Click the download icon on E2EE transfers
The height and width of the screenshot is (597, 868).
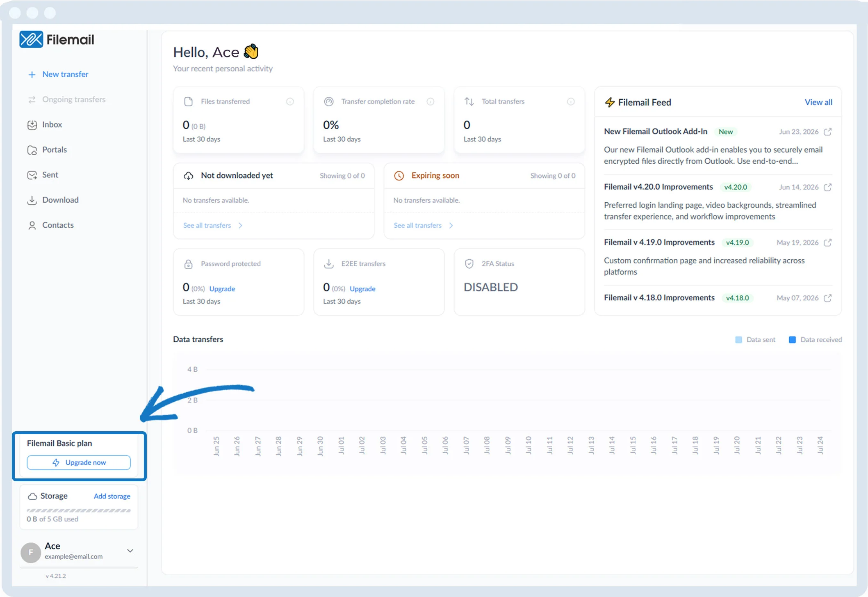pos(329,264)
